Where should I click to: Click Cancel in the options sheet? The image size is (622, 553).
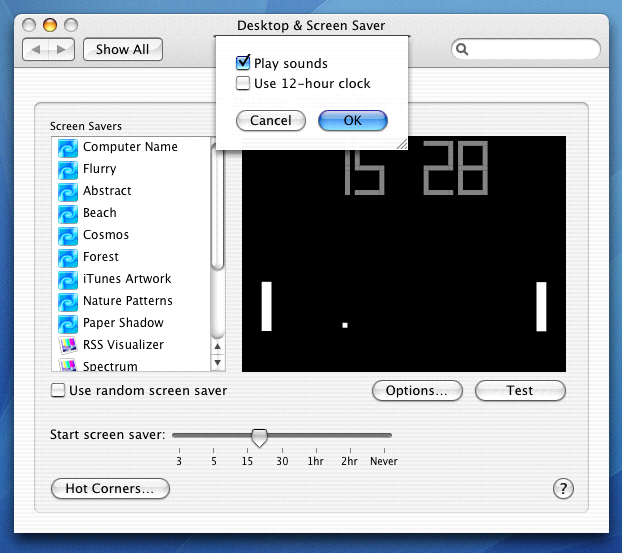(271, 121)
